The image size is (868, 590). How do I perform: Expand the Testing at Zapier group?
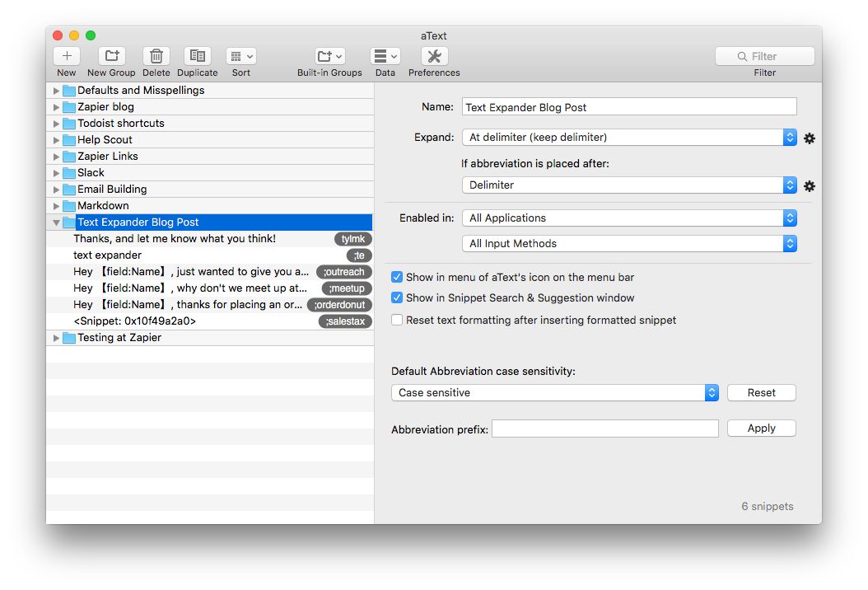tap(56, 338)
